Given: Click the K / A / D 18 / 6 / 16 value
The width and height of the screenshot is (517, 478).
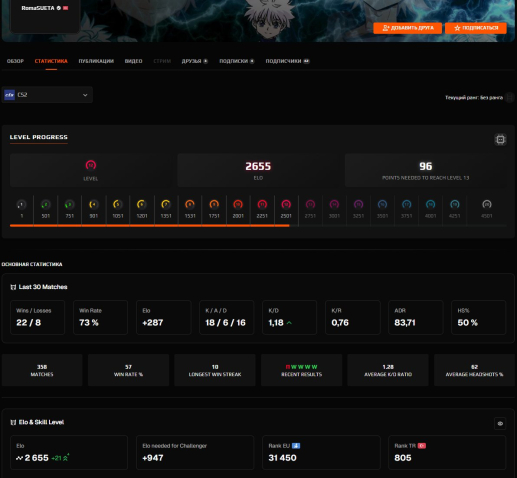Looking at the screenshot, I should [x=226, y=323].
